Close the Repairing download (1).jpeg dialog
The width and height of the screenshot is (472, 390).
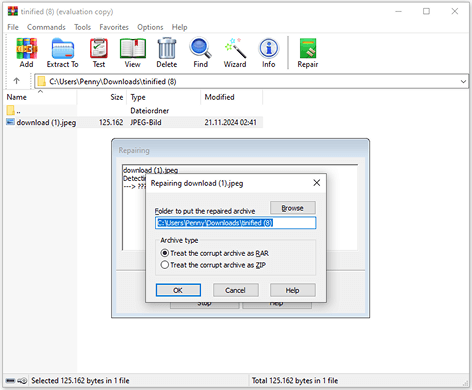pos(317,183)
